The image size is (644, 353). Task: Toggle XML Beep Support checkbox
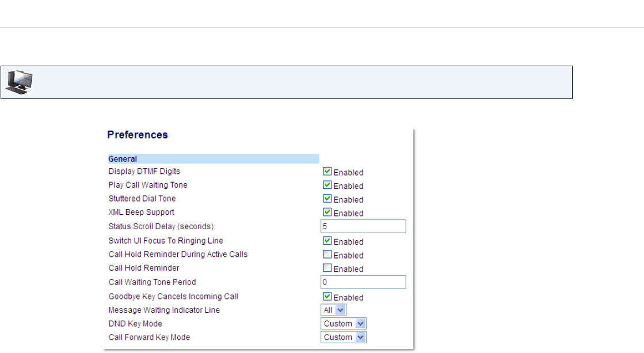point(327,212)
